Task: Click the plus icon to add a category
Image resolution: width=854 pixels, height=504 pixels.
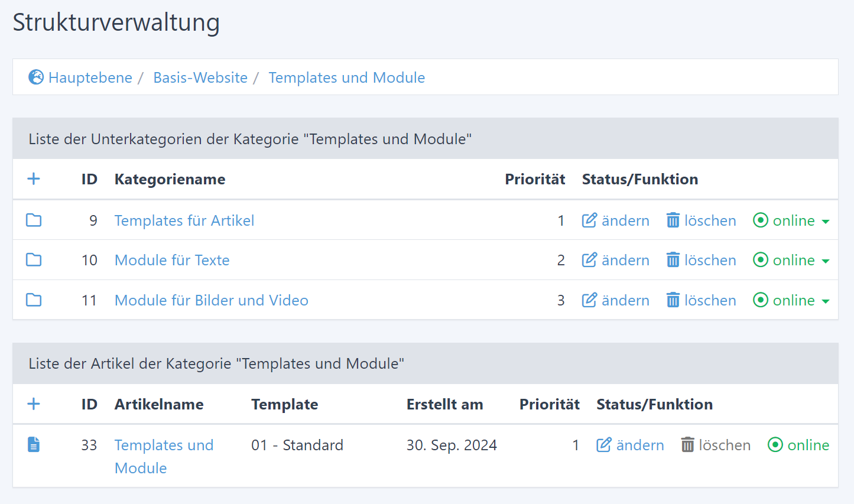Action: click(34, 179)
